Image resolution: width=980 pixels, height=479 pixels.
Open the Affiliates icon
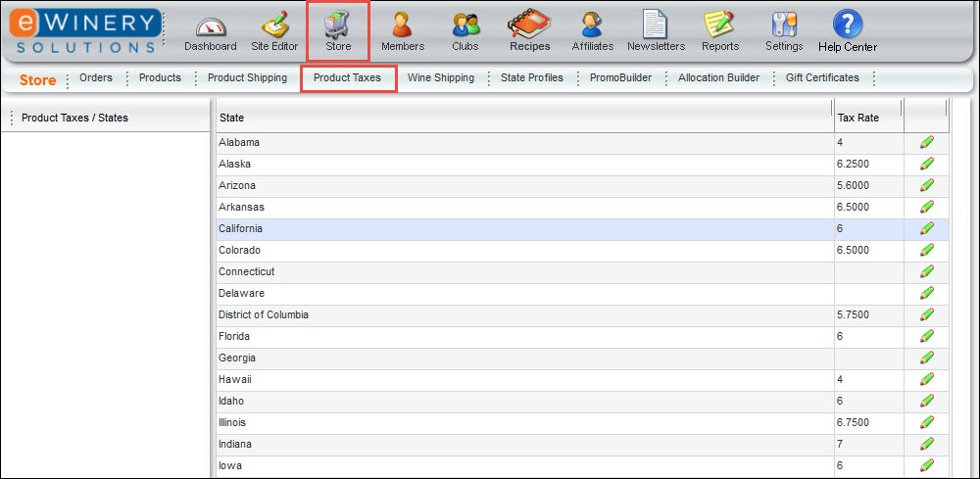(592, 26)
